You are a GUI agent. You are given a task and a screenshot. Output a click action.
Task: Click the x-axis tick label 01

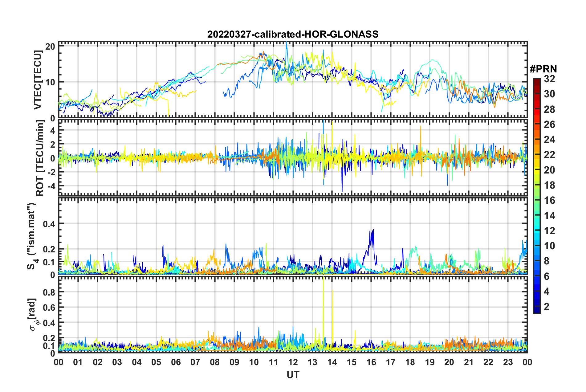pos(78,362)
